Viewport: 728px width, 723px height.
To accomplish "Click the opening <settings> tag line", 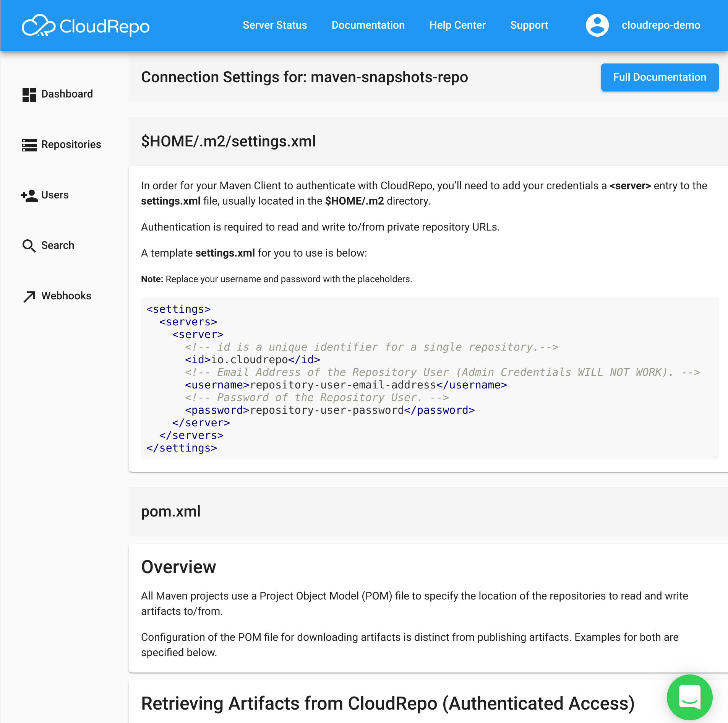I will (x=178, y=309).
